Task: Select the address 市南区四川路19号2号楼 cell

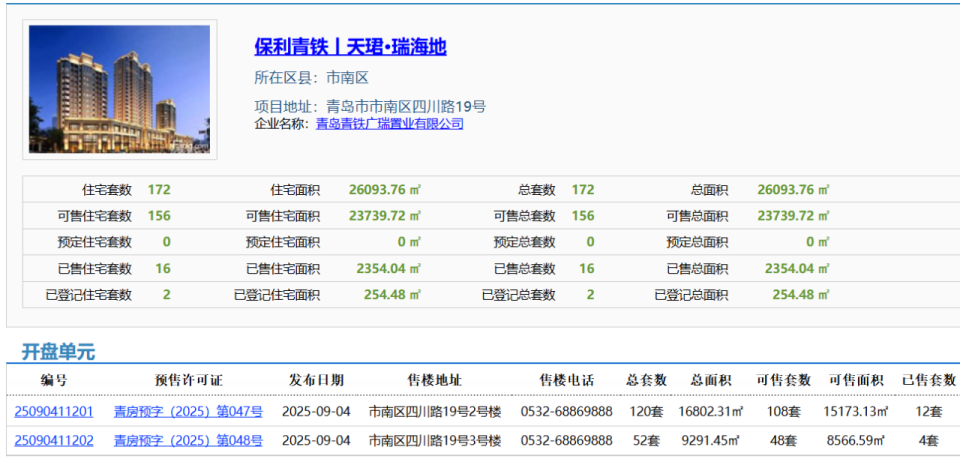Action: (435, 411)
